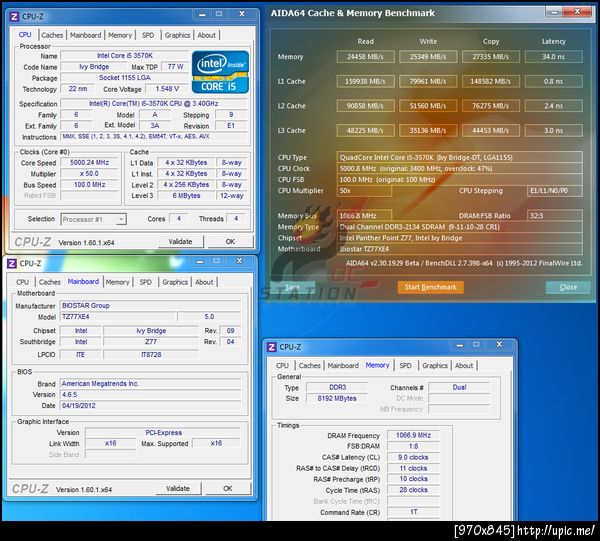Image resolution: width=600 pixels, height=541 pixels.
Task: Click the Code Name Ivy Bridge field
Action: (94, 67)
